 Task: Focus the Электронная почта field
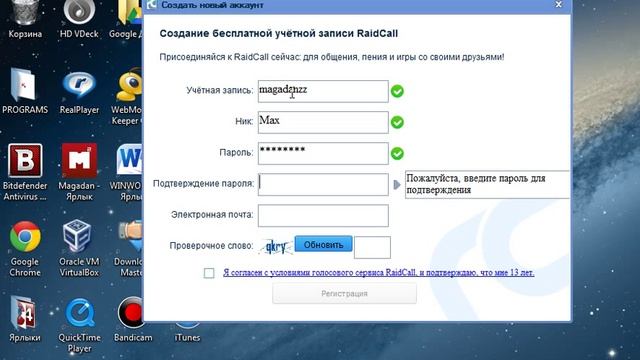click(x=323, y=216)
